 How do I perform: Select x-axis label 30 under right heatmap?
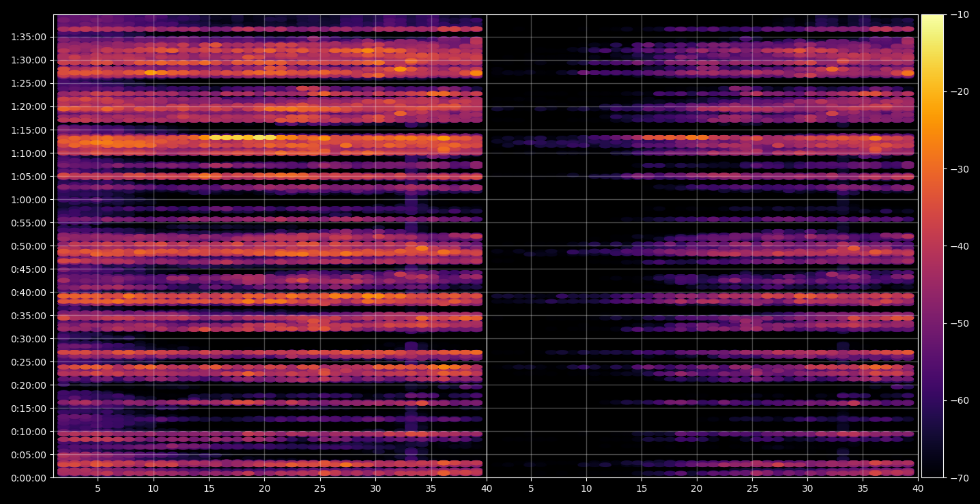pos(807,488)
